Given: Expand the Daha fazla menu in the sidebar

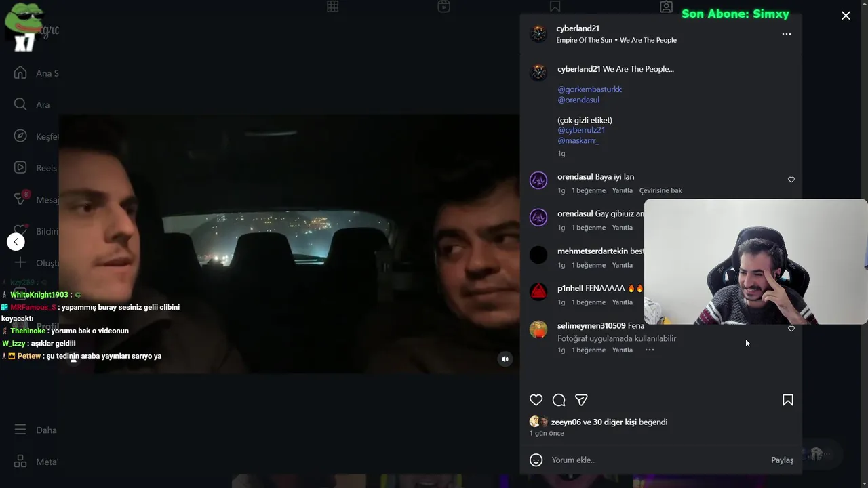Looking at the screenshot, I should (20, 430).
